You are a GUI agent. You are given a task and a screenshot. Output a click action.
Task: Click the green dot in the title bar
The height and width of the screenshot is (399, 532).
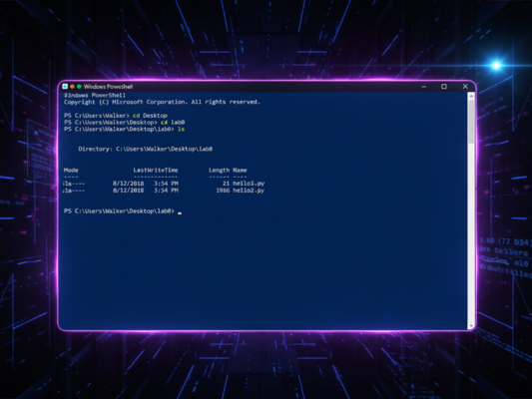click(79, 87)
